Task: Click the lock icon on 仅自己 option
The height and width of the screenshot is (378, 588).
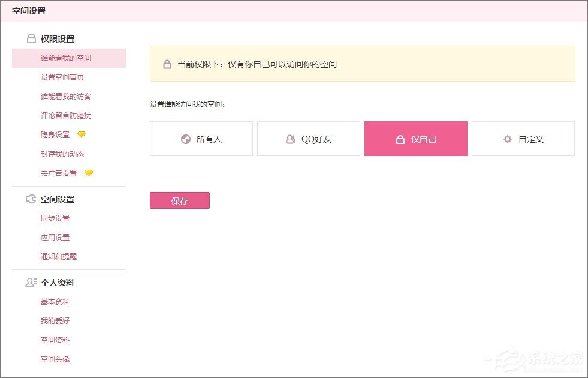Action: [399, 139]
